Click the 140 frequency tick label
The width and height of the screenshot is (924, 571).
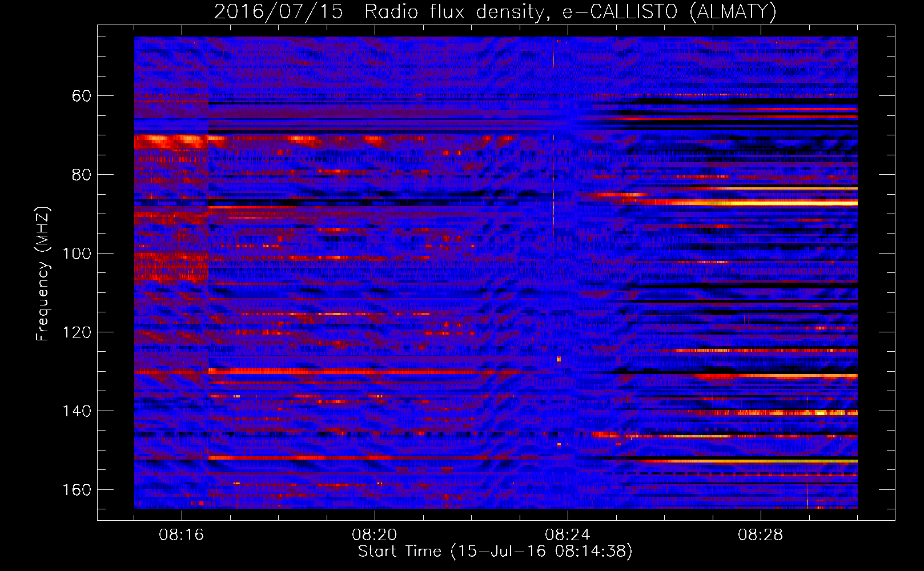[77, 411]
